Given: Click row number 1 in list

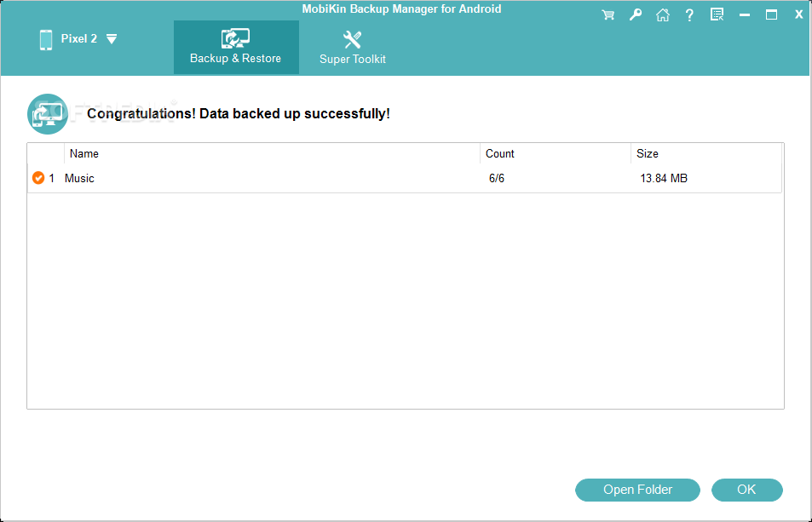Looking at the screenshot, I should coord(52,179).
